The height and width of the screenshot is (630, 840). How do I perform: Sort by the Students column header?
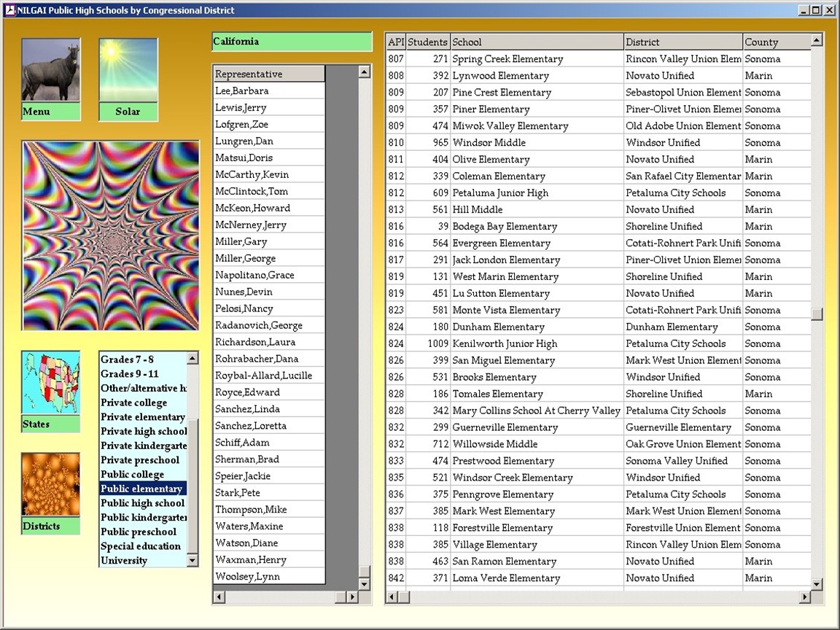coord(427,42)
